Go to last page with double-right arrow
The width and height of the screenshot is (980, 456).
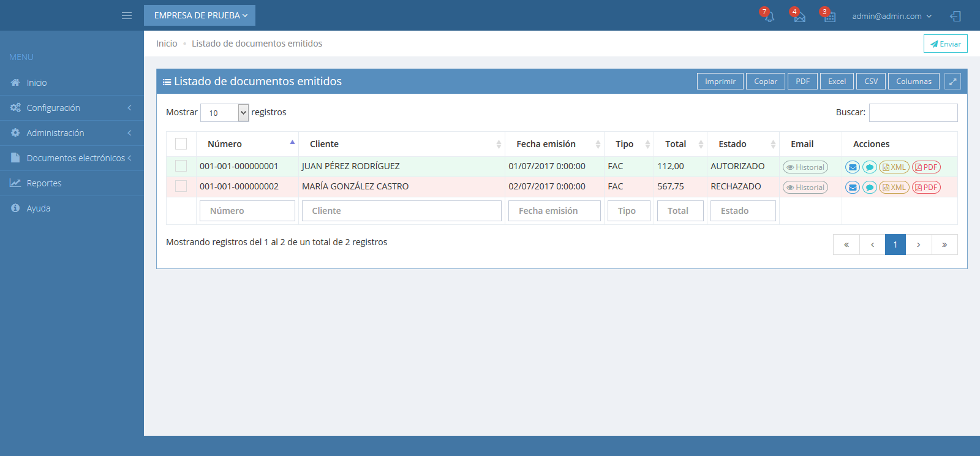click(944, 245)
